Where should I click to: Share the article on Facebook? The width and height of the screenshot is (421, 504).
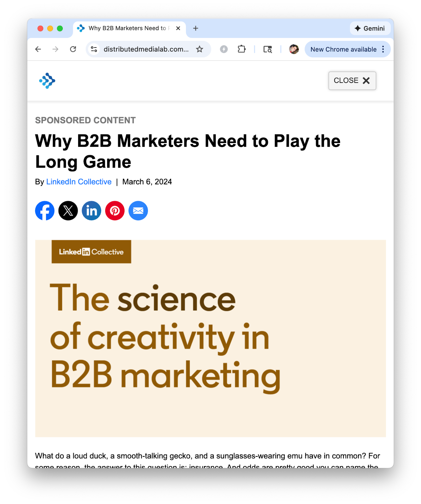pyautogui.click(x=45, y=211)
